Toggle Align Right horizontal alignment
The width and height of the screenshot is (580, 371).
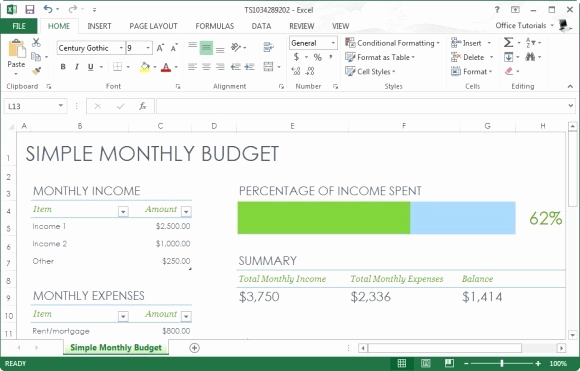tap(220, 67)
